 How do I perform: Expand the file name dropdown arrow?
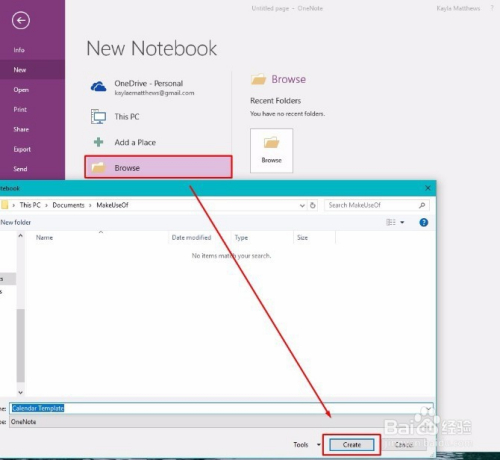429,408
